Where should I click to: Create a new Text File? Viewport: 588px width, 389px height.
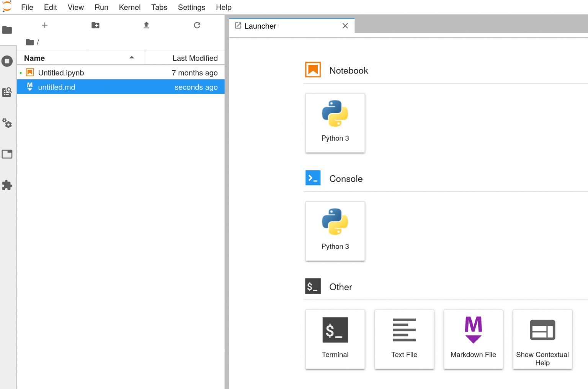pyautogui.click(x=404, y=339)
